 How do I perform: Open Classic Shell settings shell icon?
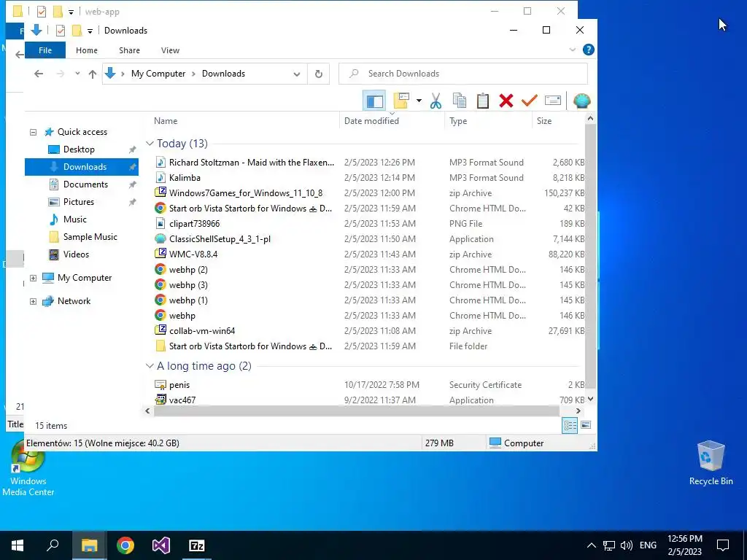581,101
